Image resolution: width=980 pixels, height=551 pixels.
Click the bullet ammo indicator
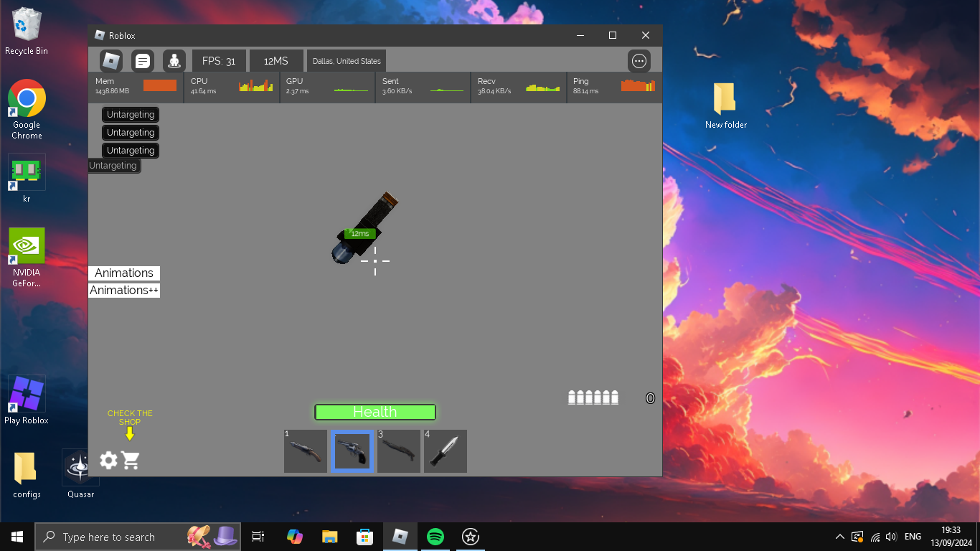click(593, 397)
